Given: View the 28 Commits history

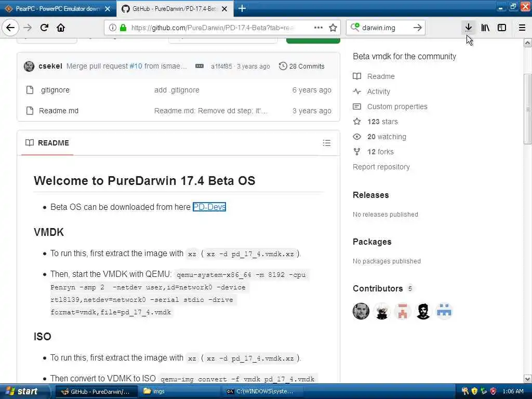Looking at the screenshot, I should (302, 66).
